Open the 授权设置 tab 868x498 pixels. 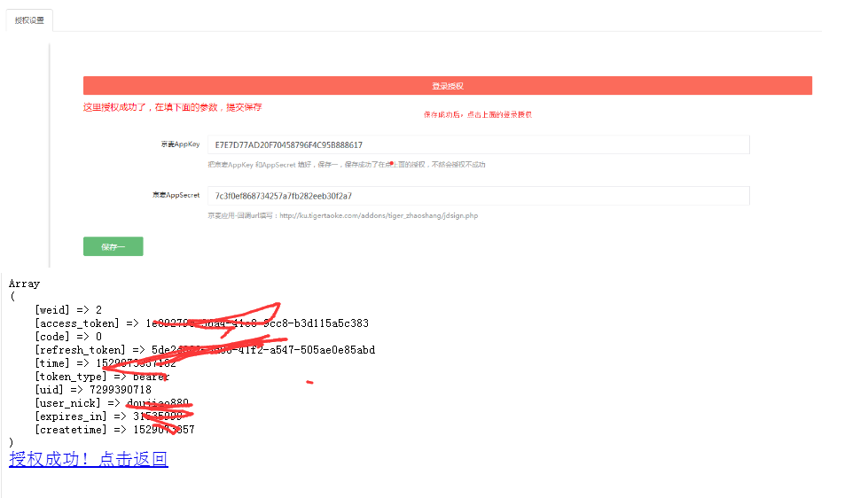point(29,20)
